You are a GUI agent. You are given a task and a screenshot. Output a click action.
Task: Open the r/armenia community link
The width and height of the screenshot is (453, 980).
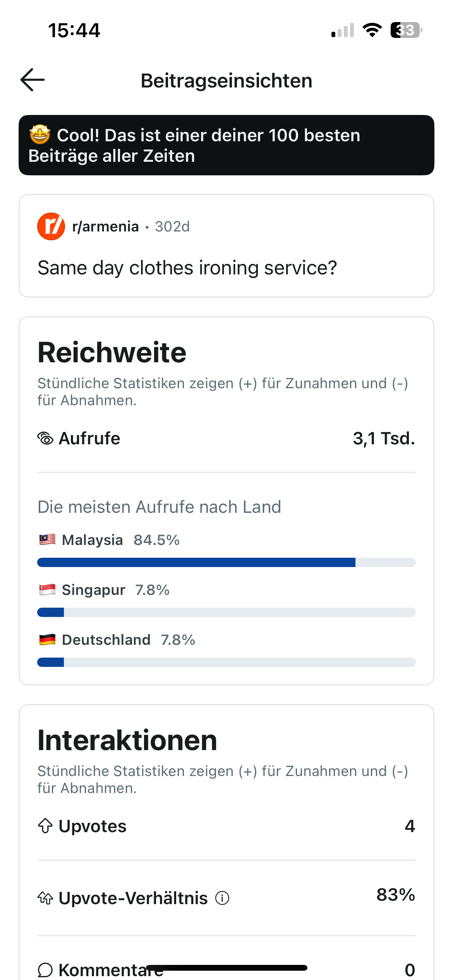105,226
